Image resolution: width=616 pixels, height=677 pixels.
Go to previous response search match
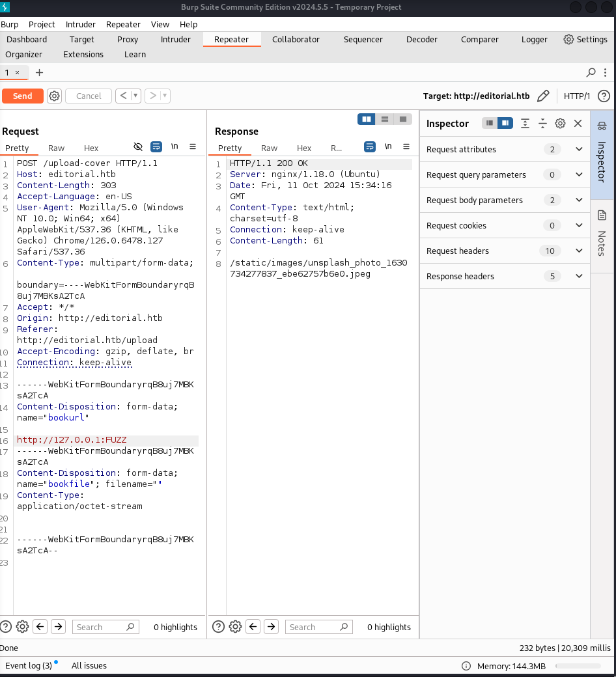(x=253, y=626)
